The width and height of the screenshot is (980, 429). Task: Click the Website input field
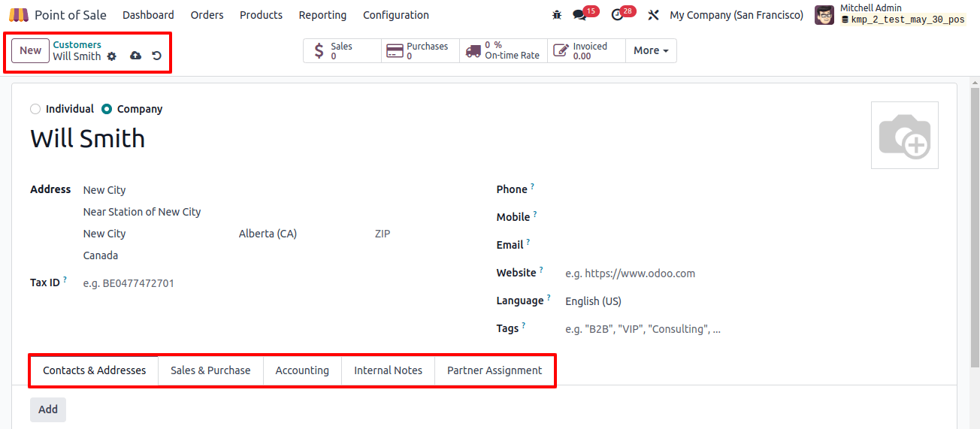[752, 273]
